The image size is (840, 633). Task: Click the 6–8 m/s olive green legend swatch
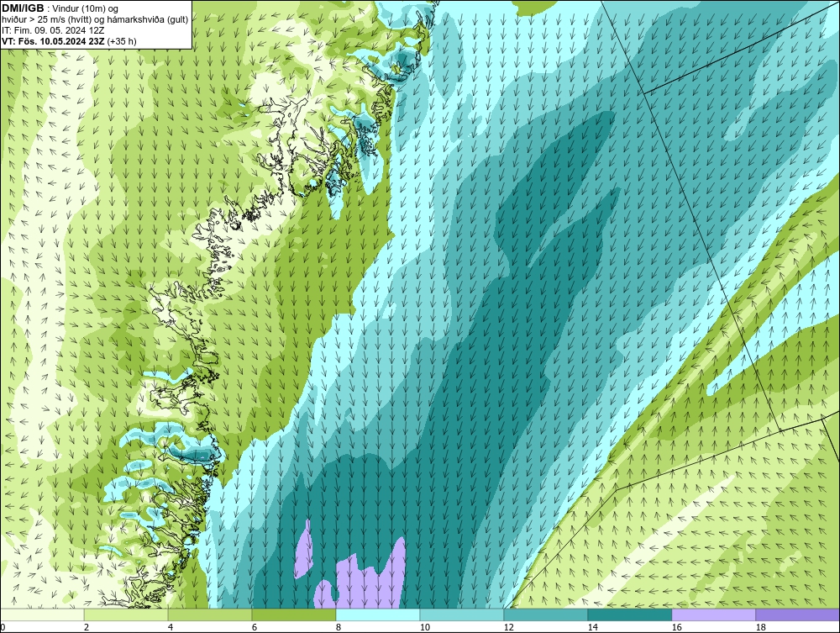pos(293,615)
